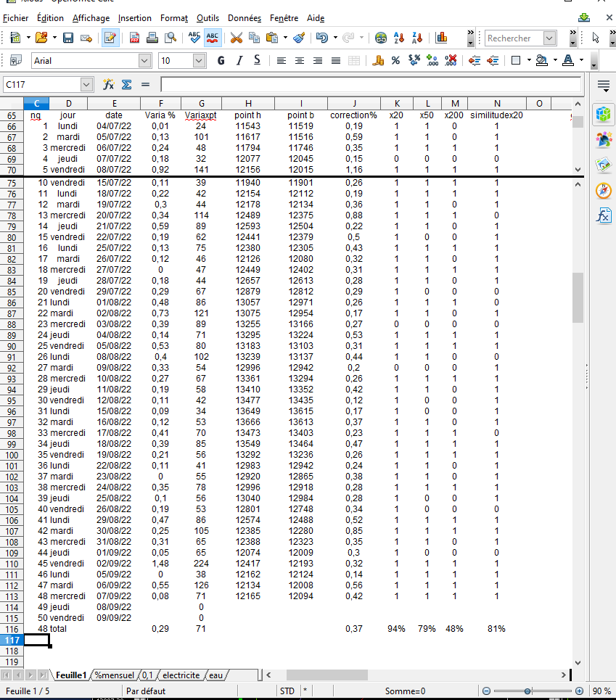This screenshot has height=700, width=616.
Task: Open the Arial font name dropdown
Action: (144, 61)
